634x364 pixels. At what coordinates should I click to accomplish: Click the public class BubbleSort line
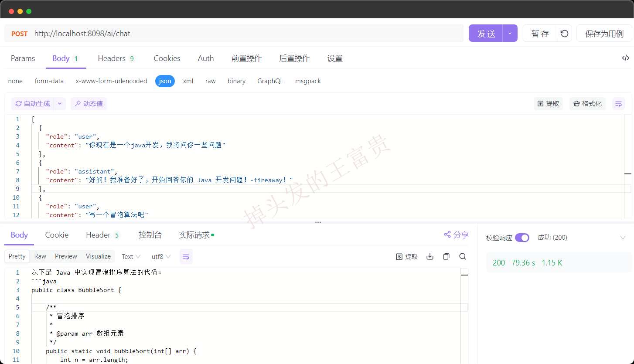[76, 290]
